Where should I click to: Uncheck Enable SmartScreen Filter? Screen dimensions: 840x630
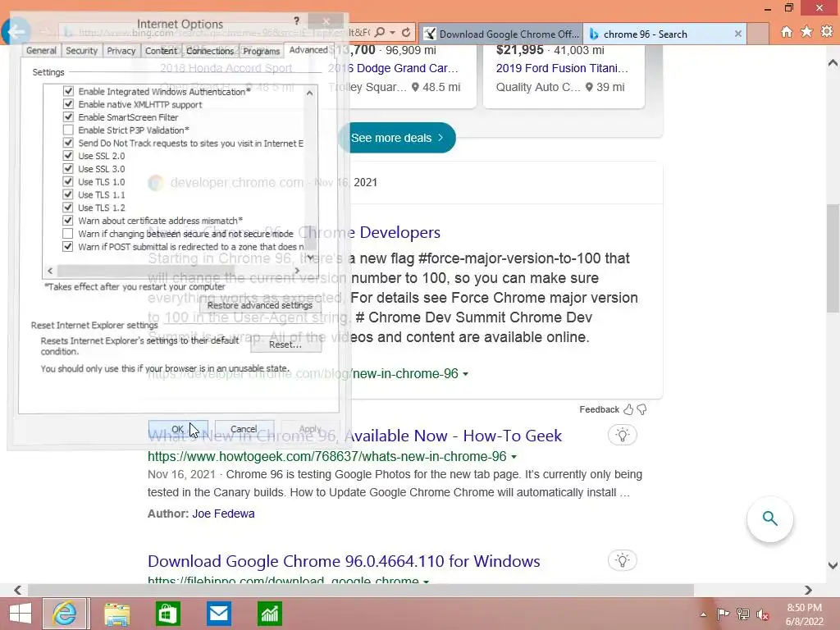pyautogui.click(x=68, y=116)
